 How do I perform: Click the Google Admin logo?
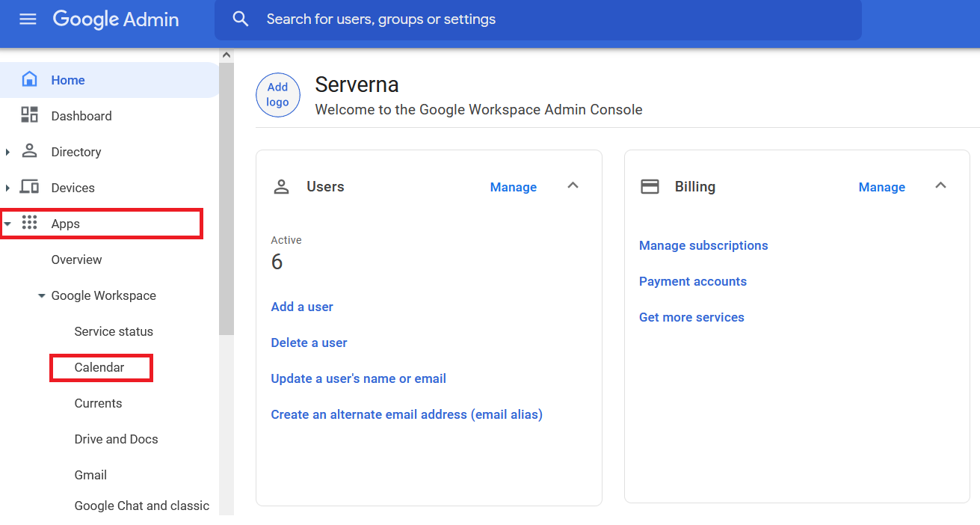tap(115, 19)
